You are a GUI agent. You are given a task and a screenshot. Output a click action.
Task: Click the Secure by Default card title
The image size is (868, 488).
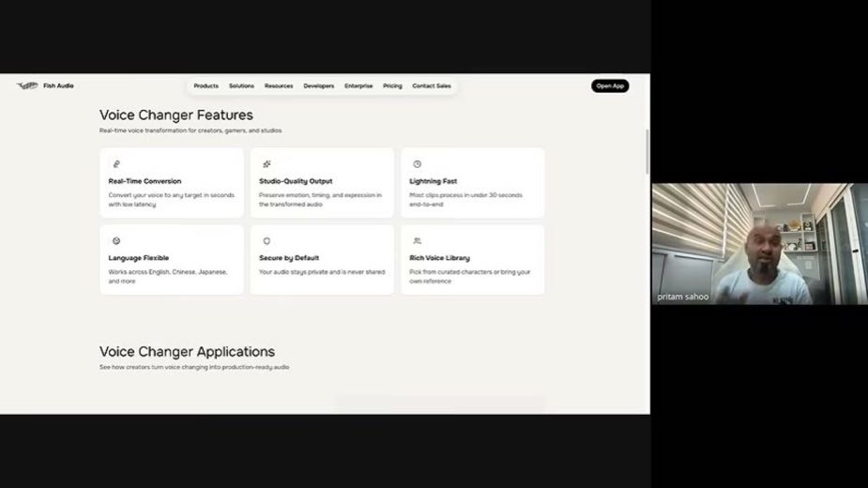tap(289, 258)
